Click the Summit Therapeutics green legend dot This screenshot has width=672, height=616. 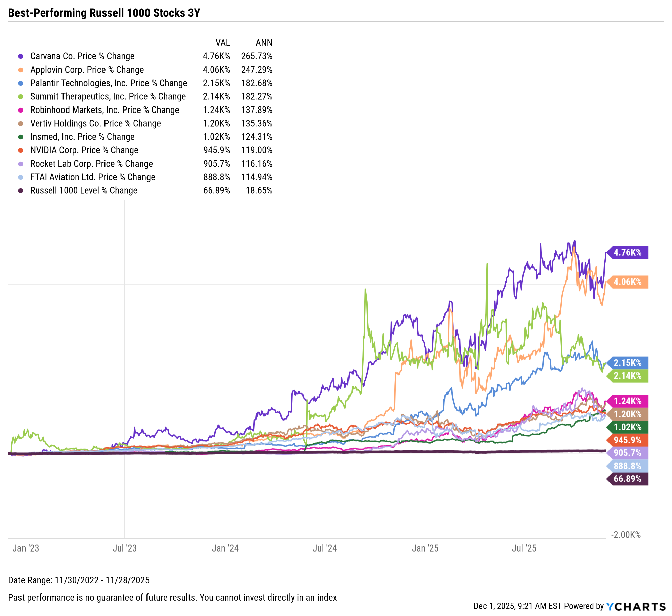point(21,97)
